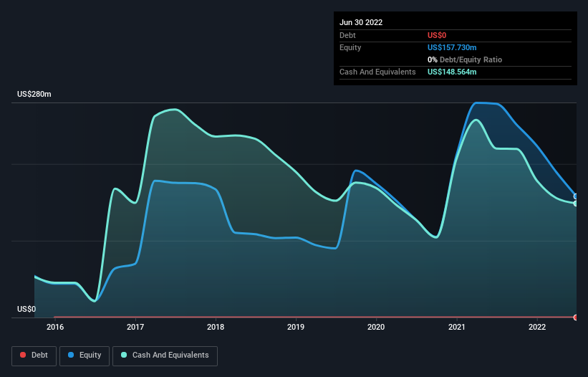This screenshot has height=377, width=588.
Task: Click the US$280m y-axis label
Action: [34, 94]
